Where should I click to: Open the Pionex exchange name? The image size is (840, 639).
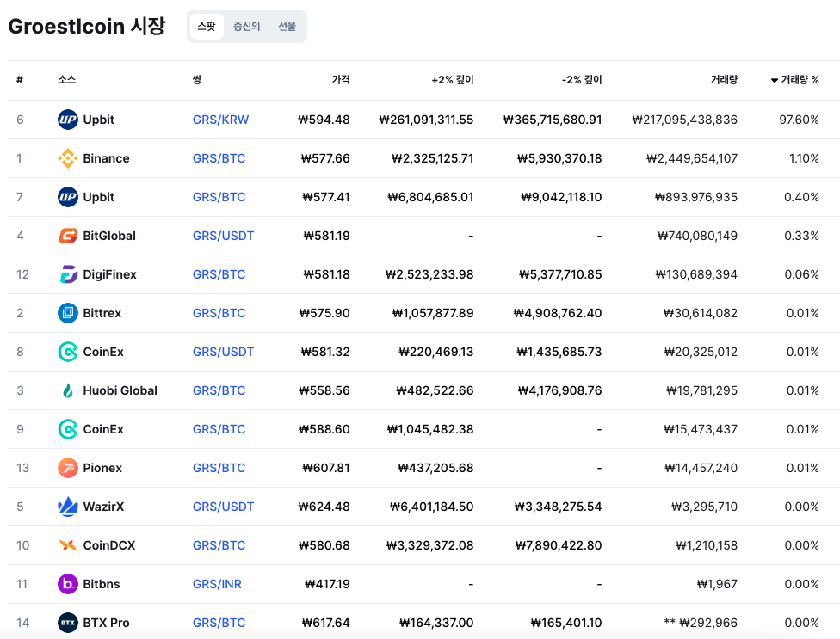pyautogui.click(x=102, y=468)
